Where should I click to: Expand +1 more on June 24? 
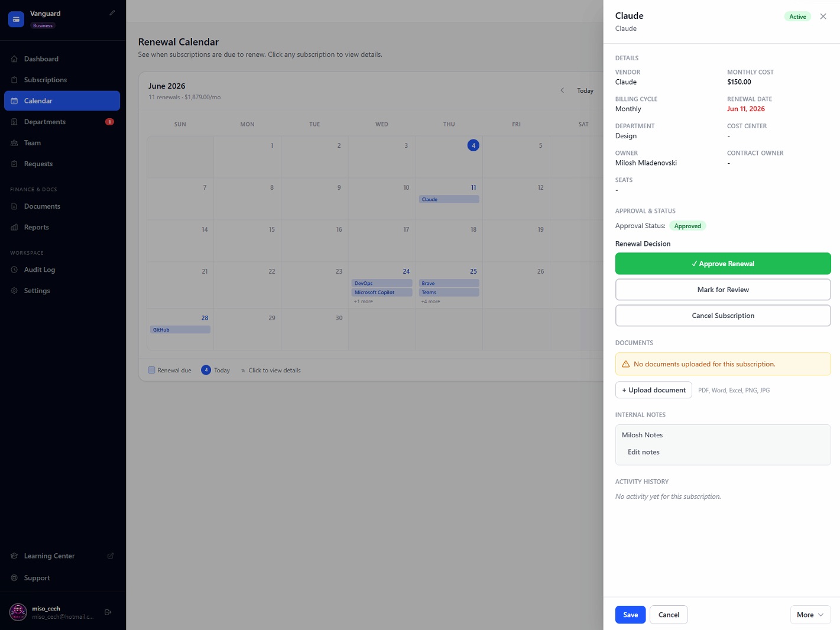(x=364, y=301)
